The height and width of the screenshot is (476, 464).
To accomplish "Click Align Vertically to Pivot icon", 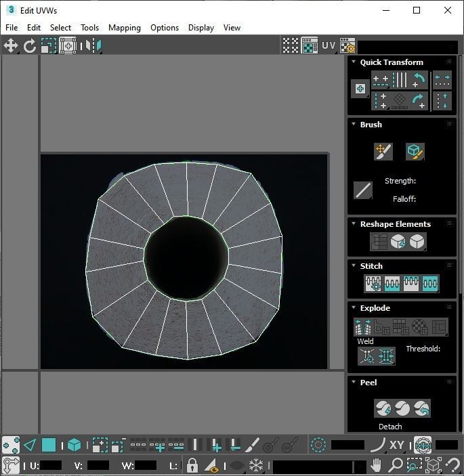I will (381, 101).
